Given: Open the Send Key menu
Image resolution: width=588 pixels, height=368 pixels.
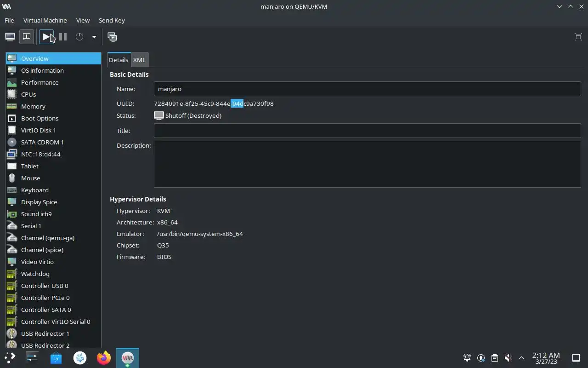Looking at the screenshot, I should pos(112,20).
